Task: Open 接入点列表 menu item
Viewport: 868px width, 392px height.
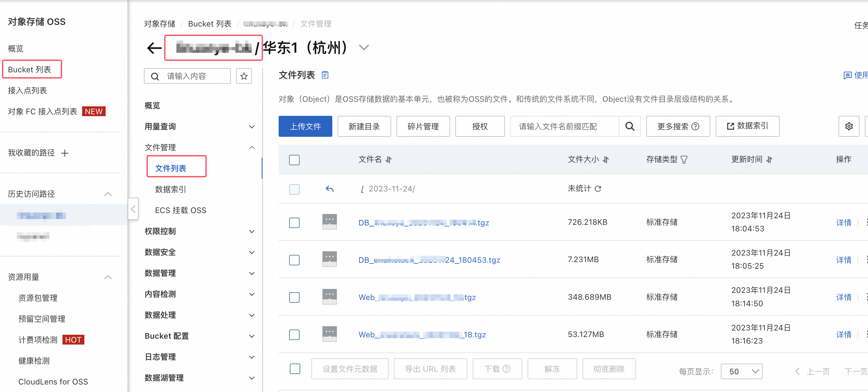Action: point(27,90)
